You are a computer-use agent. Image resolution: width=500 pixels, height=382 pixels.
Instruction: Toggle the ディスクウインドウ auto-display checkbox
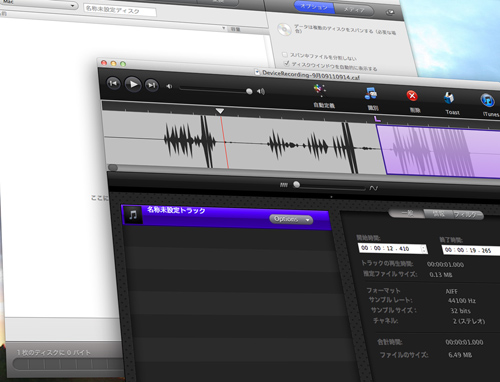[286, 63]
